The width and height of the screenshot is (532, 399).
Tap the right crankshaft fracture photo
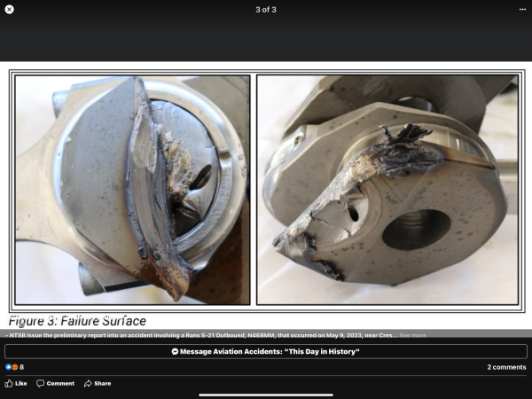387,190
